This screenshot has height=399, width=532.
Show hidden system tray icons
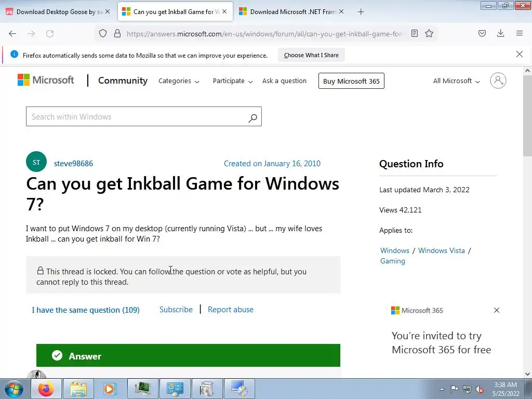point(442,389)
